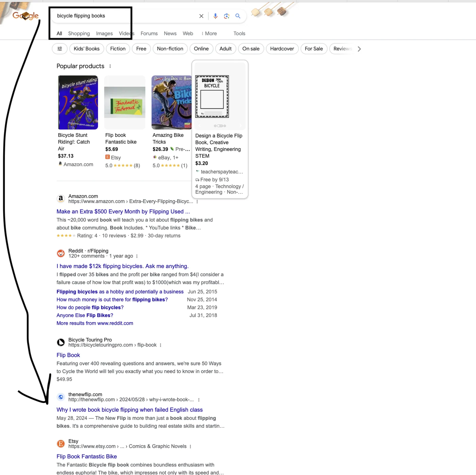
Task: Start voice search with microphone icon
Action: [x=215, y=16]
